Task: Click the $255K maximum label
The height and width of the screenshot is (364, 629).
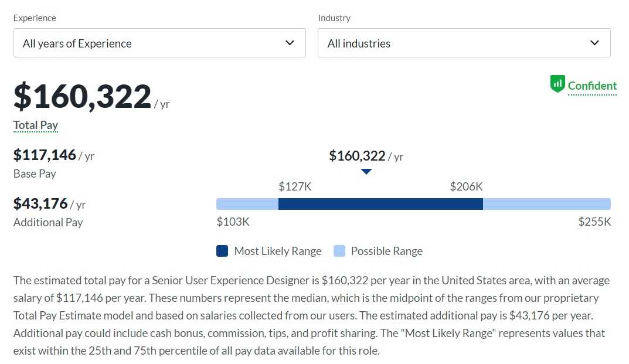Action: point(594,222)
